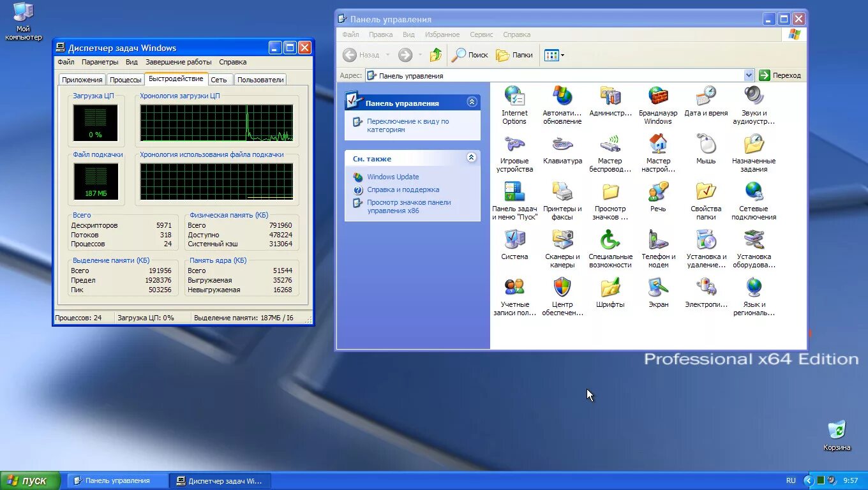Image resolution: width=868 pixels, height=490 pixels.
Task: Select the Мой компьютер desktop icon
Action: coord(24,22)
